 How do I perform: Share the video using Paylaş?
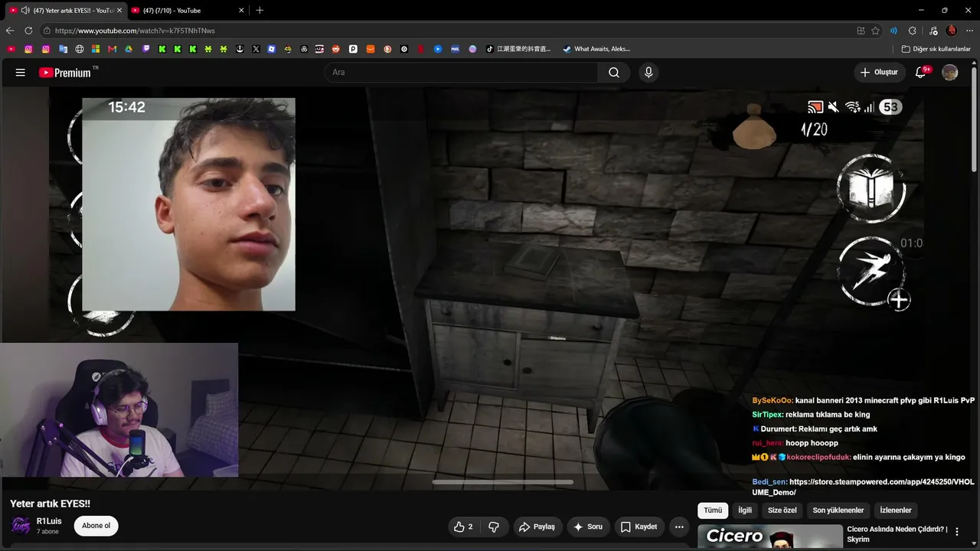536,527
